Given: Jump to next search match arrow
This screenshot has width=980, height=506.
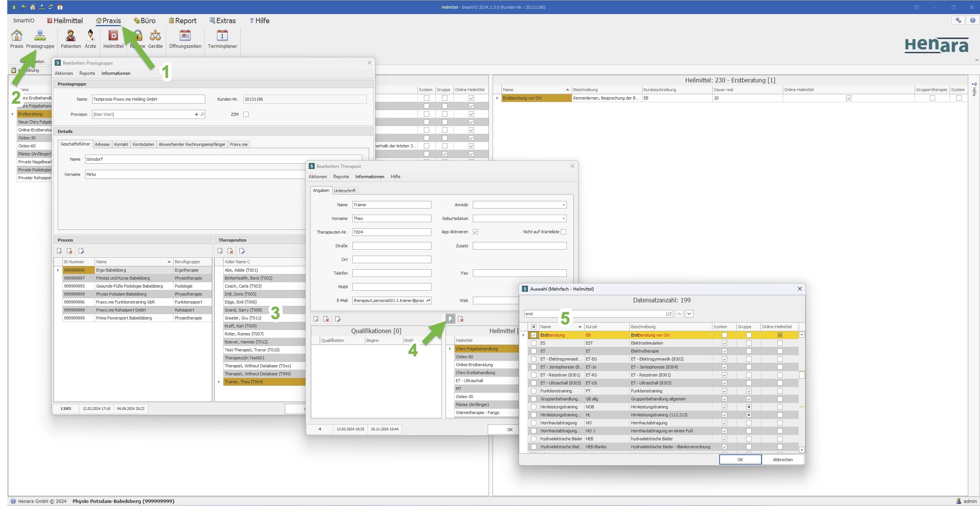Looking at the screenshot, I should [x=689, y=314].
